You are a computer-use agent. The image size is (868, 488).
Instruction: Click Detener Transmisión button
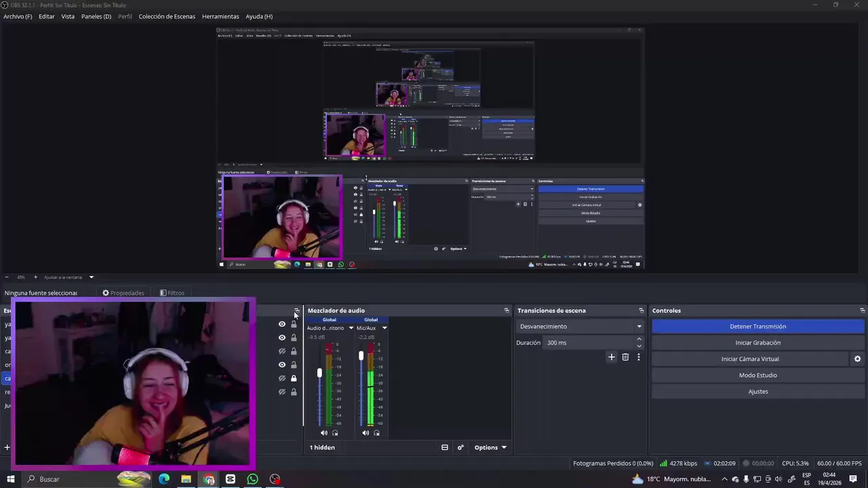(x=757, y=326)
